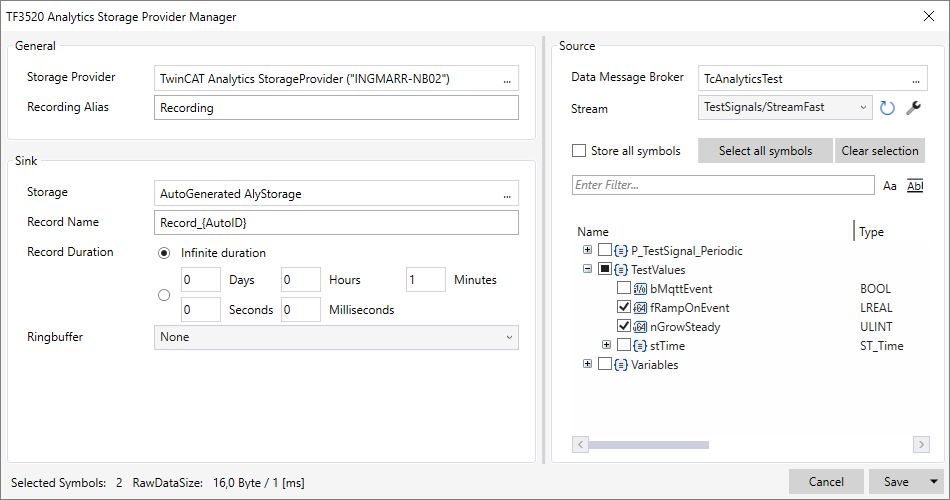Toggle case-sensitive filter Aa icon
950x500 pixels.
coord(890,185)
